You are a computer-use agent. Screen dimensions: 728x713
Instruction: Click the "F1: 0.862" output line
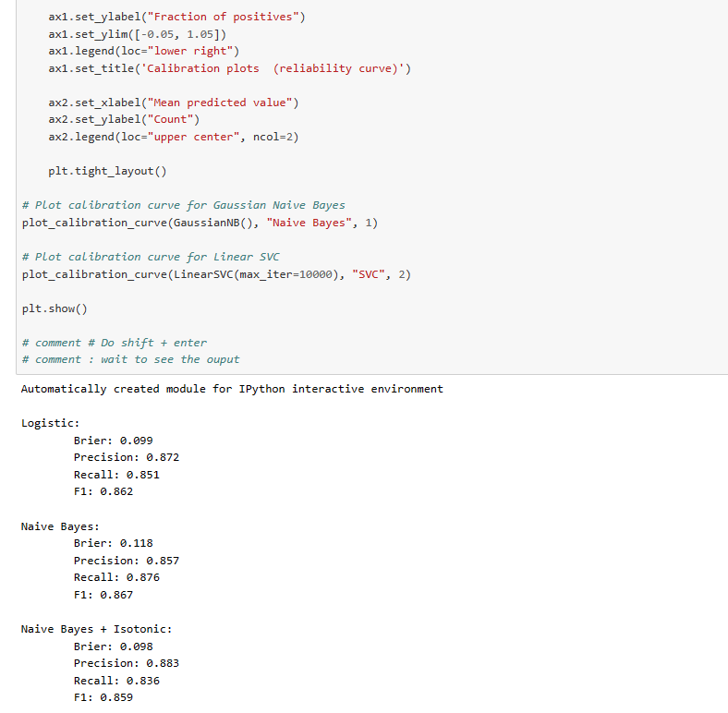(103, 491)
